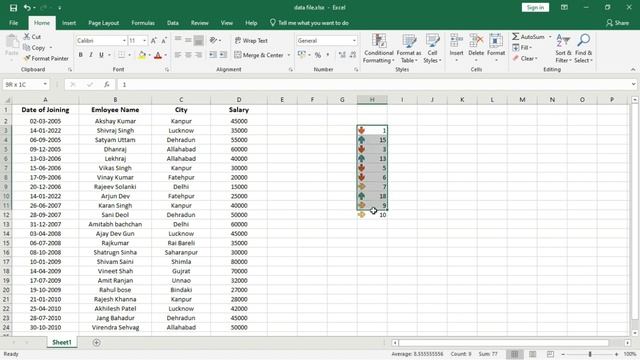The width and height of the screenshot is (640, 360).
Task: Click the Name Box
Action: pyautogui.click(x=26, y=84)
